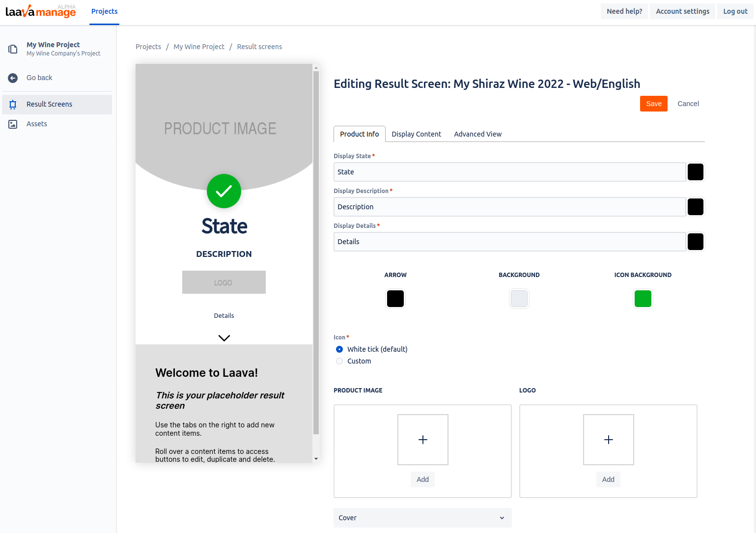
Task: Click the plus icon under Logo
Action: [x=608, y=440]
